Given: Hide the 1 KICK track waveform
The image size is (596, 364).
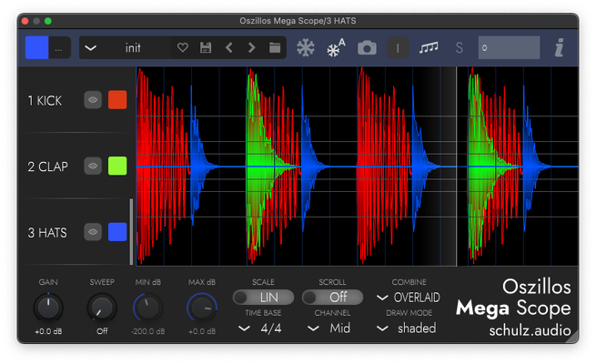Looking at the screenshot, I should (93, 100).
